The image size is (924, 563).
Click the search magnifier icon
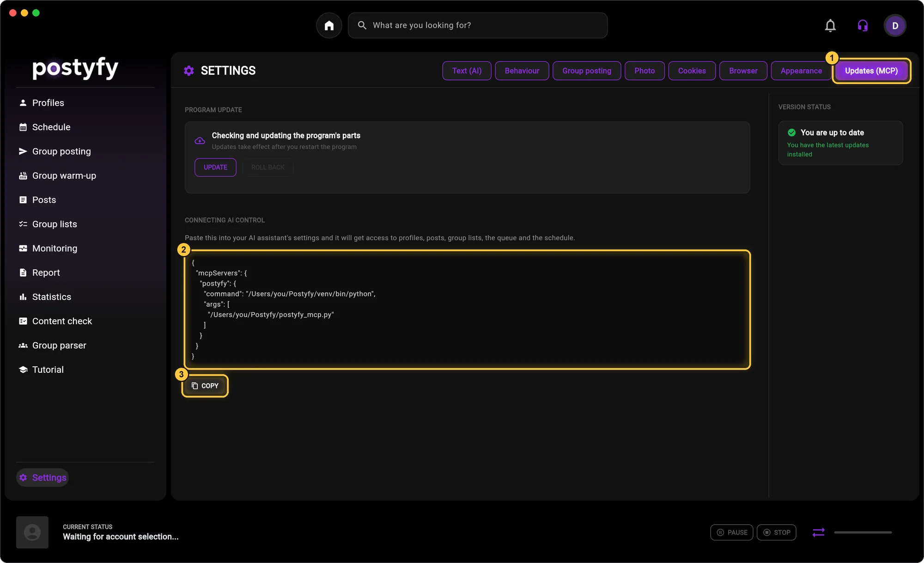(362, 25)
